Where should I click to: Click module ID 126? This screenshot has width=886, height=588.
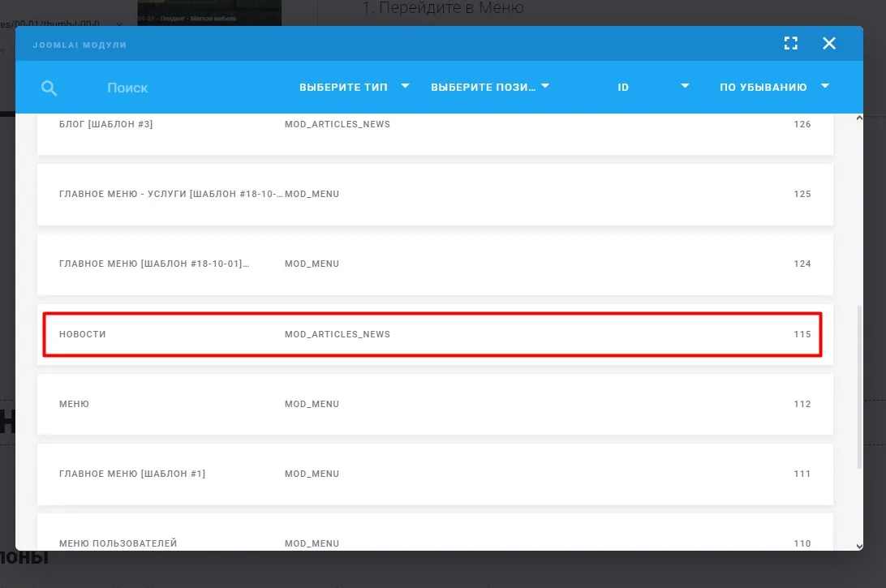[x=802, y=124]
